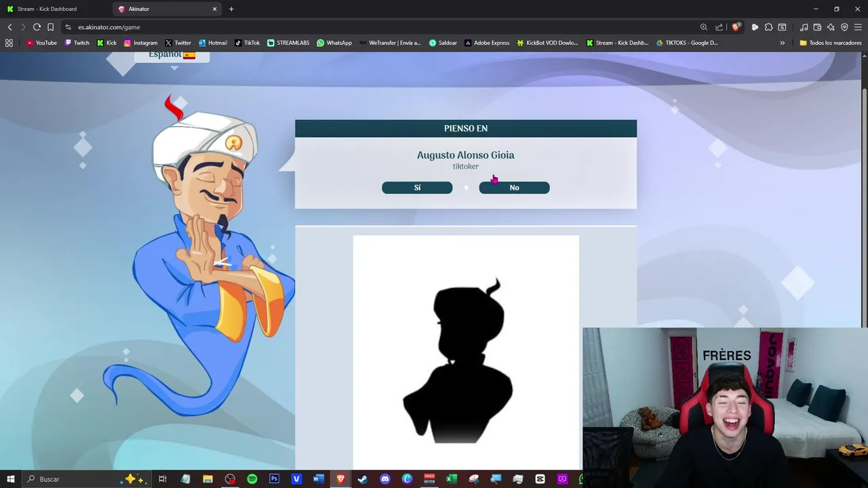Open Excel from the taskbar

(x=451, y=479)
